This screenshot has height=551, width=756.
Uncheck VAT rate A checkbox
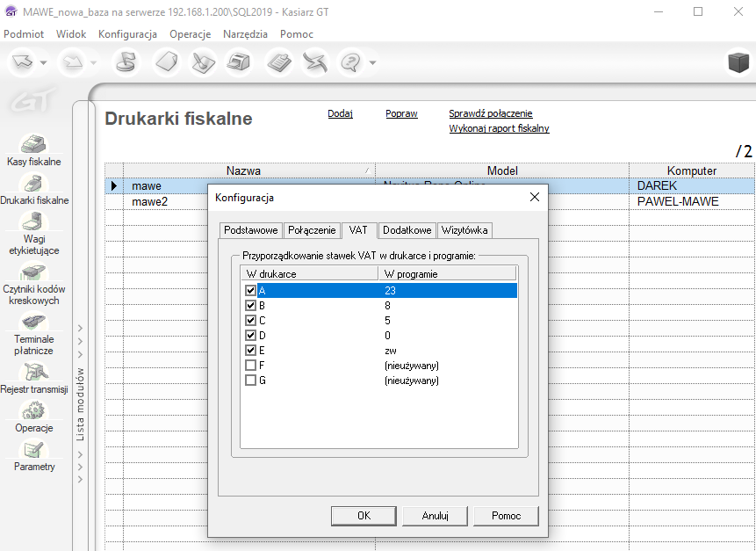(251, 291)
